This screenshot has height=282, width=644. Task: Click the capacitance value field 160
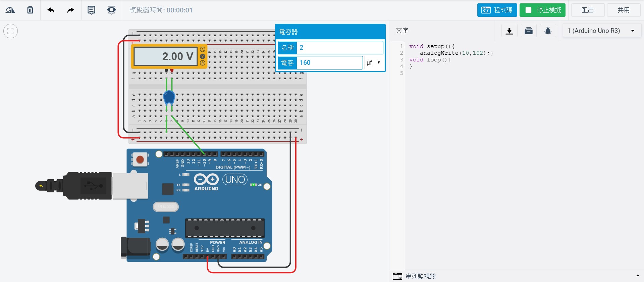(329, 63)
